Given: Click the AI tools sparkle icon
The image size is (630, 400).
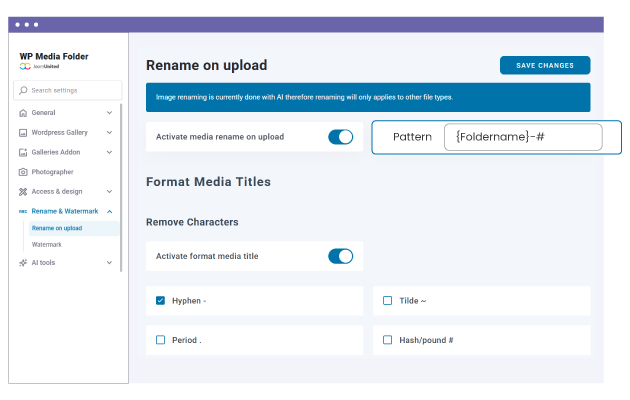Looking at the screenshot, I should pos(23,263).
